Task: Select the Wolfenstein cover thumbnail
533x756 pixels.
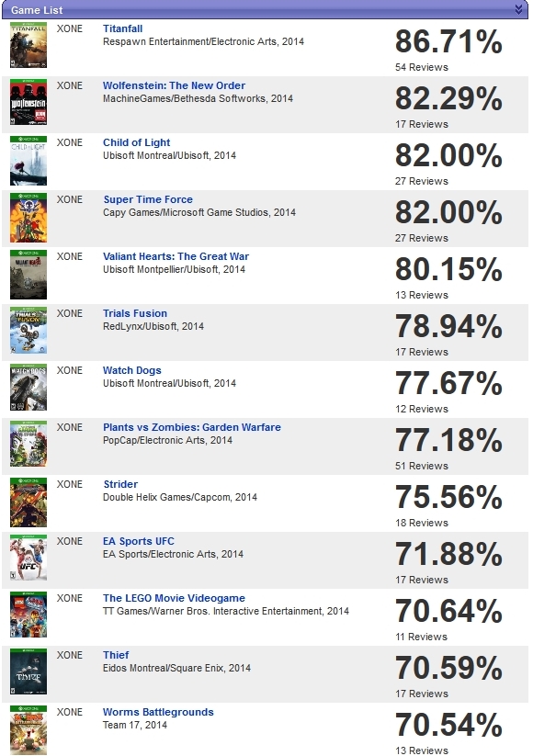Action: (x=28, y=102)
